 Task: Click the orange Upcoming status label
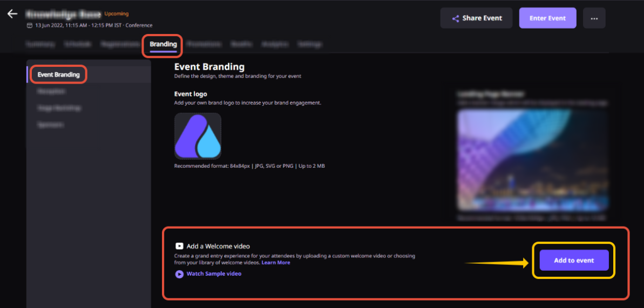click(x=116, y=13)
